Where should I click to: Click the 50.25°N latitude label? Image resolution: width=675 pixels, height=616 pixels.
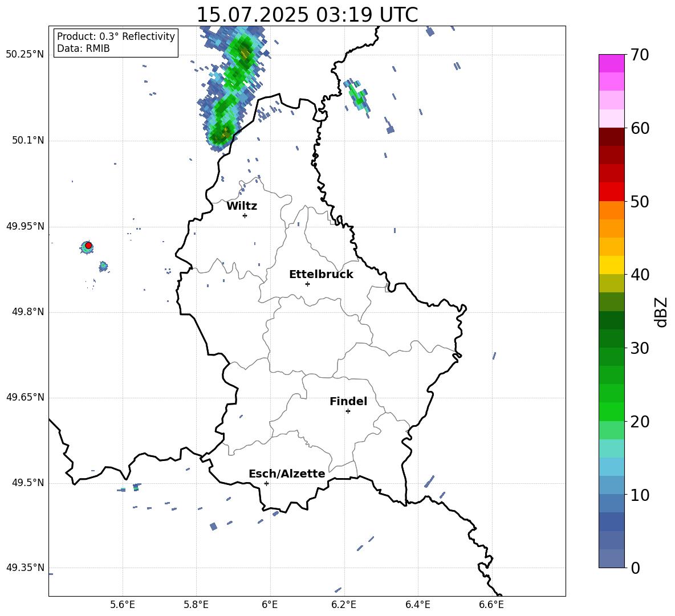point(25,55)
